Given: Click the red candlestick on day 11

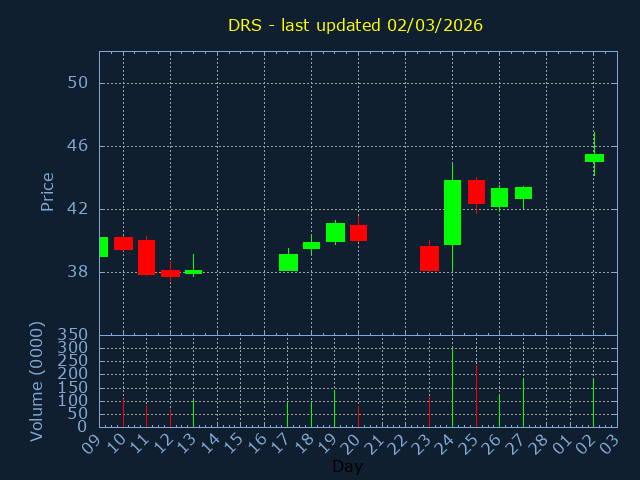Looking at the screenshot, I should point(146,257).
